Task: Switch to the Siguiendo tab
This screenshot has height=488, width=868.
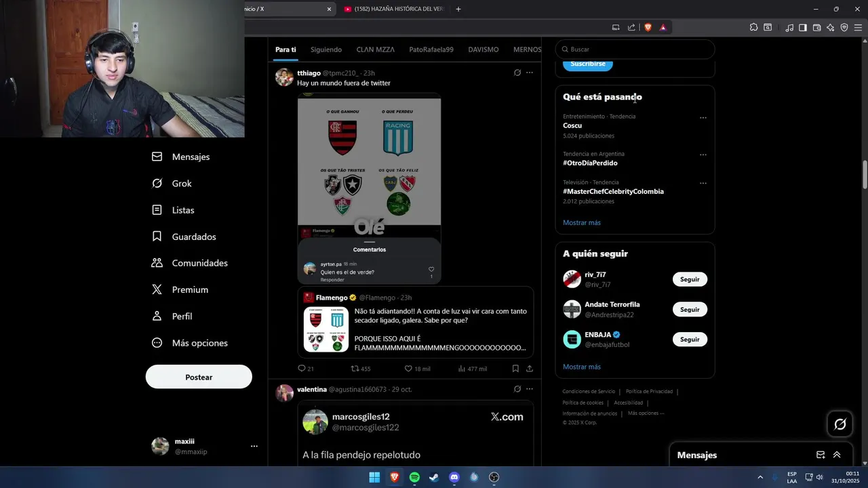Action: (x=326, y=49)
